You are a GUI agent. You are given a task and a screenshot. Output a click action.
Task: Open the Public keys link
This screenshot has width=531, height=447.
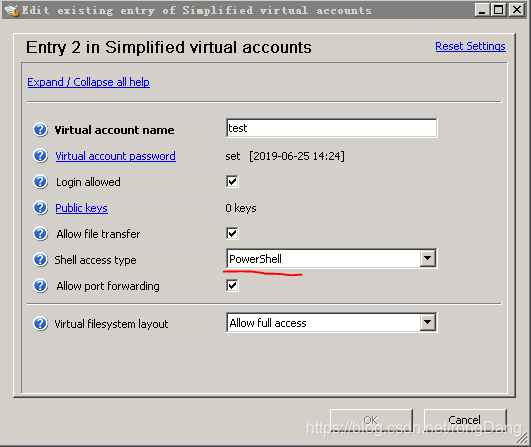click(x=81, y=208)
